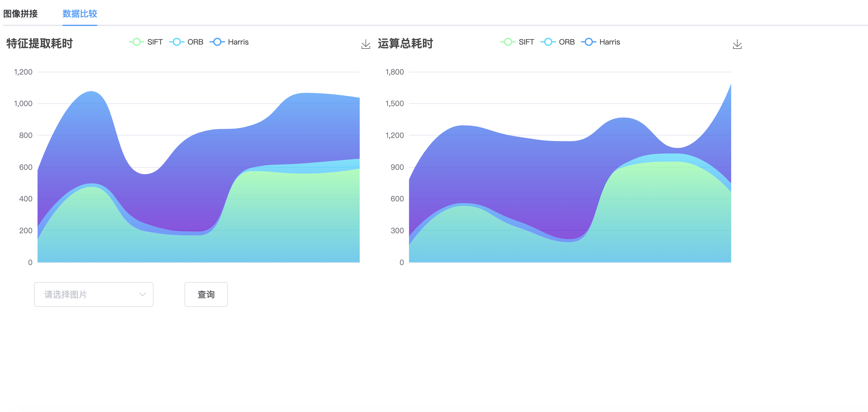
Task: Click the 运算总耗时 chart title
Action: click(405, 43)
